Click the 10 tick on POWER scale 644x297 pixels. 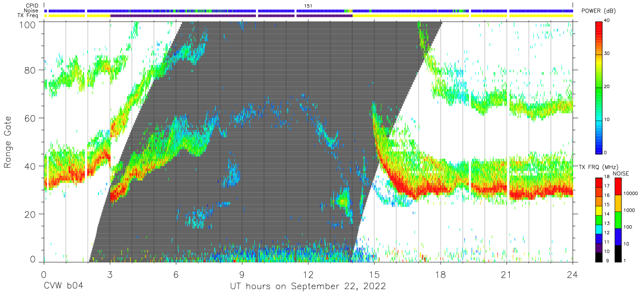(608, 120)
